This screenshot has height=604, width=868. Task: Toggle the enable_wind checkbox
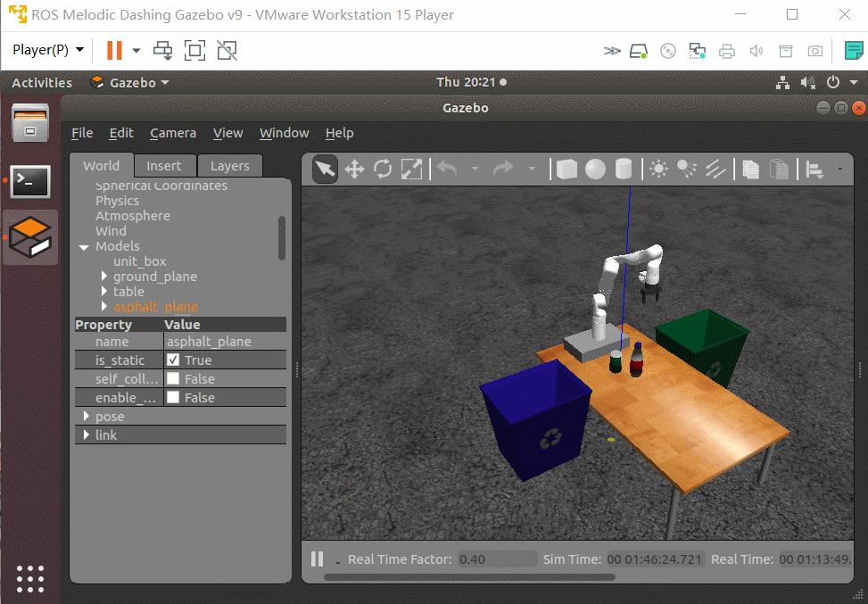(x=173, y=398)
